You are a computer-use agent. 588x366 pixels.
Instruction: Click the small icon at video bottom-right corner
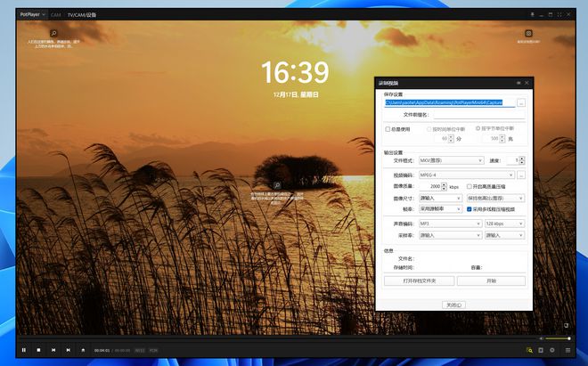coord(567,325)
